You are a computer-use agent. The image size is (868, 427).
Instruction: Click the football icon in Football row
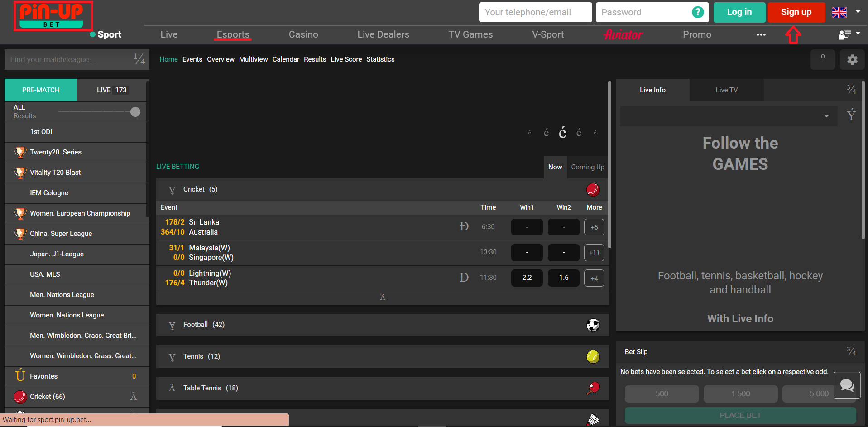point(593,325)
